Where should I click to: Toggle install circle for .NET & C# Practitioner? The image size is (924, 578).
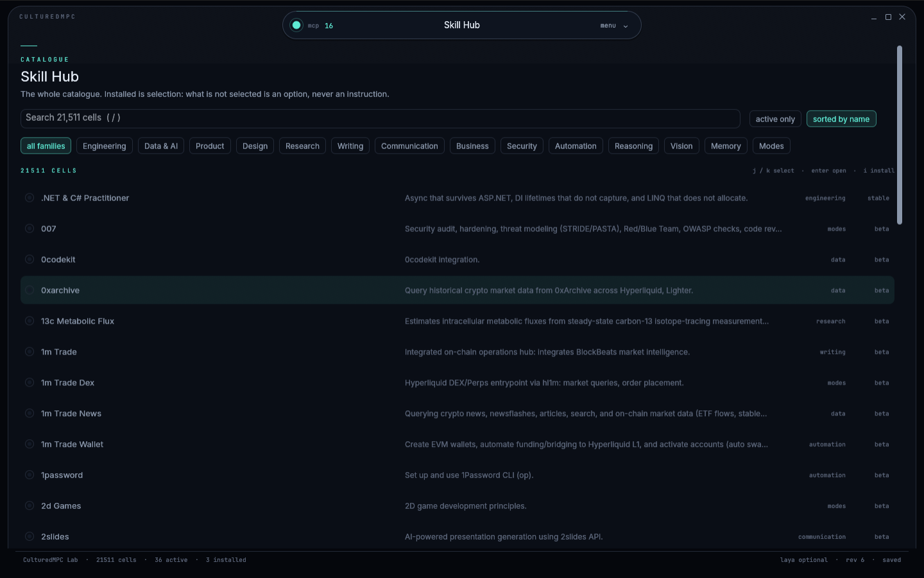(x=30, y=198)
